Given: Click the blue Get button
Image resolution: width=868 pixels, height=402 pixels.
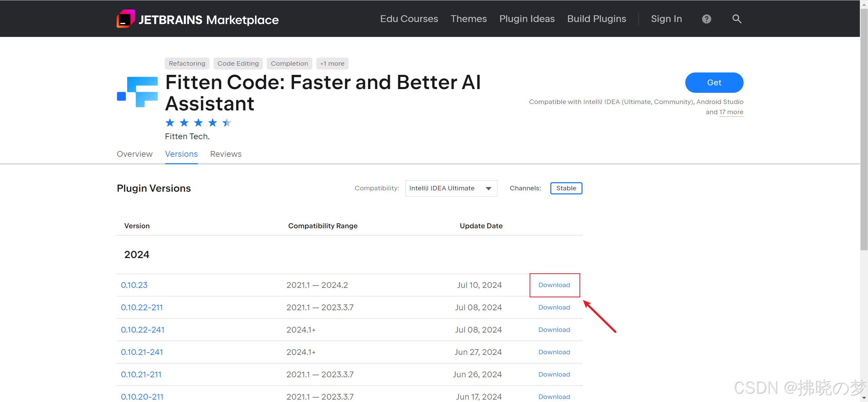Looking at the screenshot, I should (714, 83).
